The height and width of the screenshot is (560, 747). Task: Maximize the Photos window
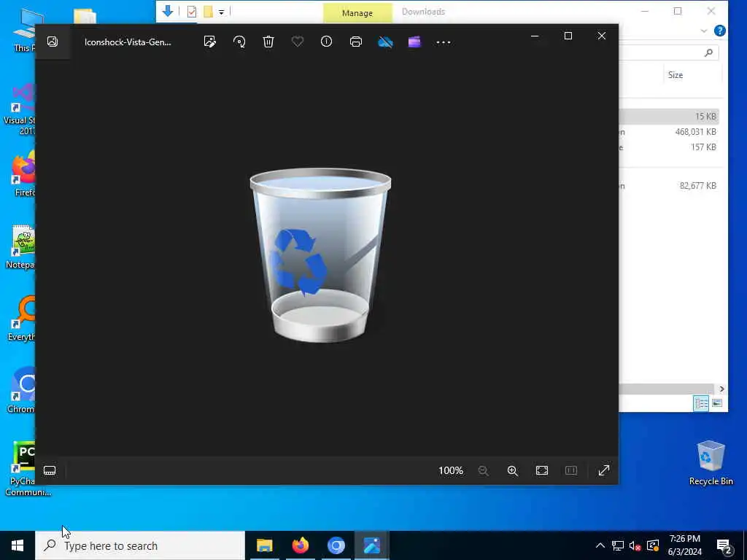click(568, 36)
